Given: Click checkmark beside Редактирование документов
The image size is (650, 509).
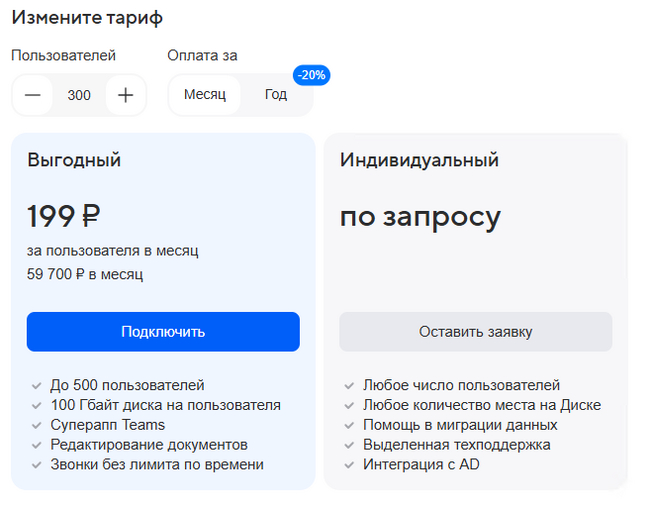Looking at the screenshot, I should click(x=36, y=445).
